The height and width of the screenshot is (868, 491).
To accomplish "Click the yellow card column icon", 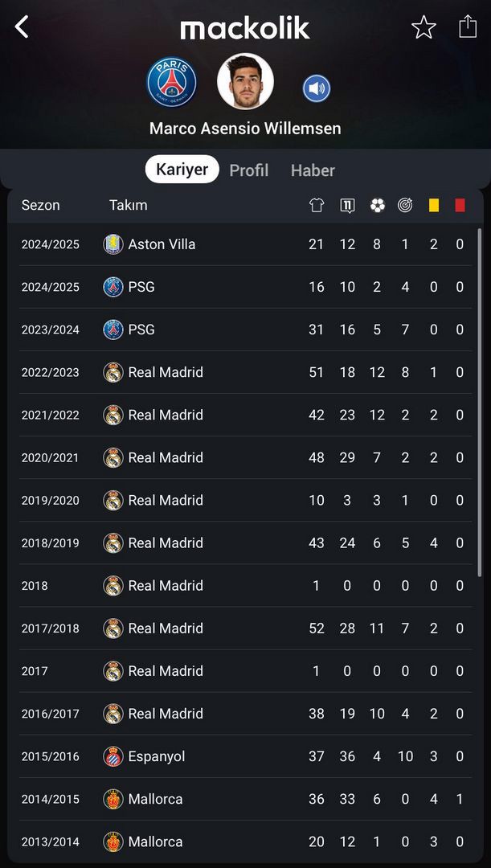I will tap(434, 206).
